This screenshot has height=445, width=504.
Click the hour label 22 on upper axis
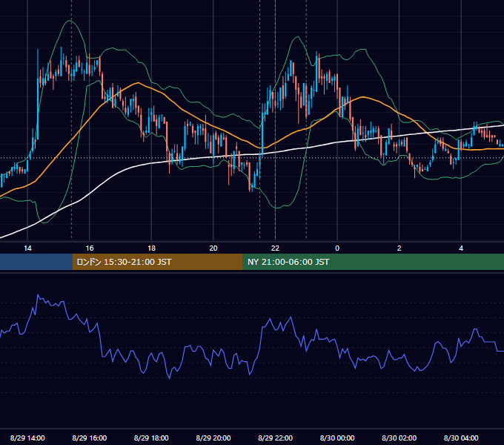[275, 248]
